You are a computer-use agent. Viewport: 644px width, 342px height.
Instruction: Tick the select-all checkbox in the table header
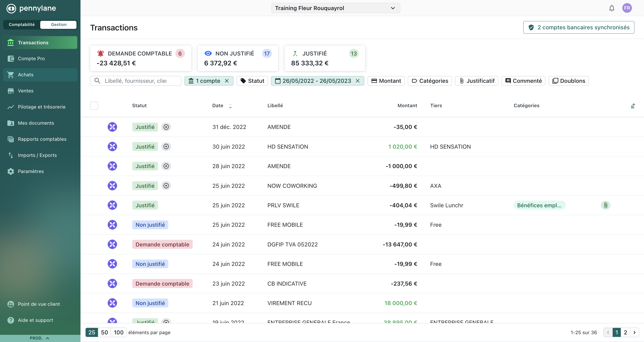click(x=94, y=106)
